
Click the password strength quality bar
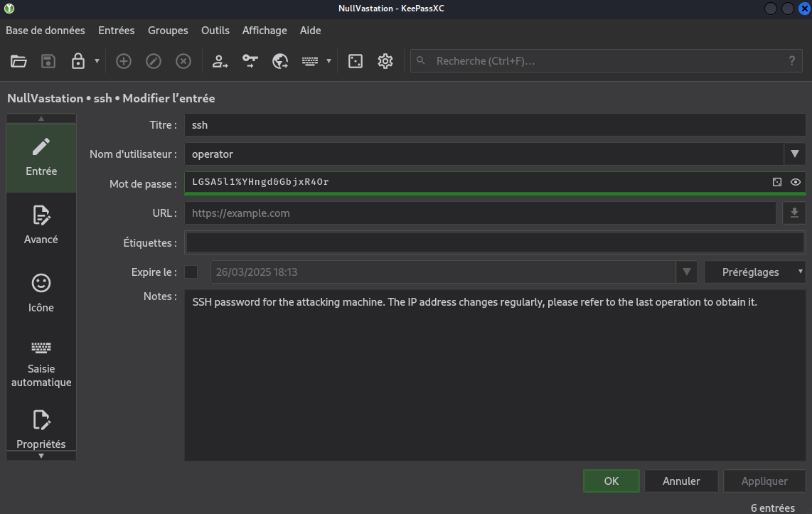495,193
